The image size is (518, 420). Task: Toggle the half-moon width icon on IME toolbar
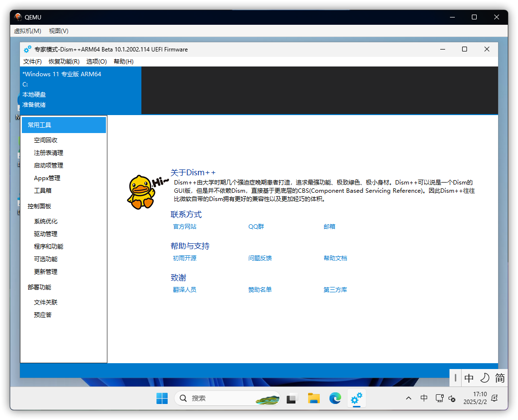pyautogui.click(x=484, y=378)
